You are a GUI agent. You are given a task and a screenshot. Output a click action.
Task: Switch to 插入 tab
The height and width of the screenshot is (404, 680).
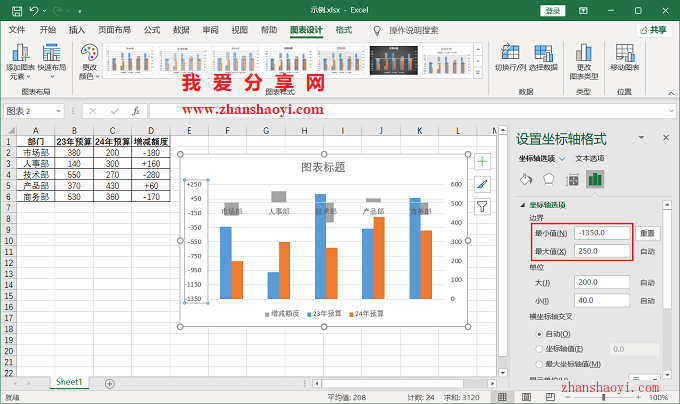coord(77,30)
